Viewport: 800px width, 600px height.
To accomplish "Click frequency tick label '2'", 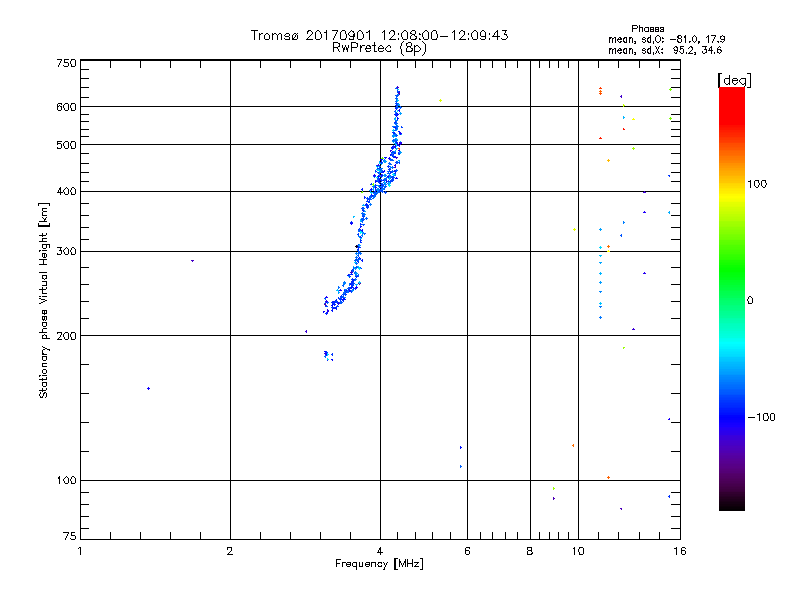I will point(230,551).
